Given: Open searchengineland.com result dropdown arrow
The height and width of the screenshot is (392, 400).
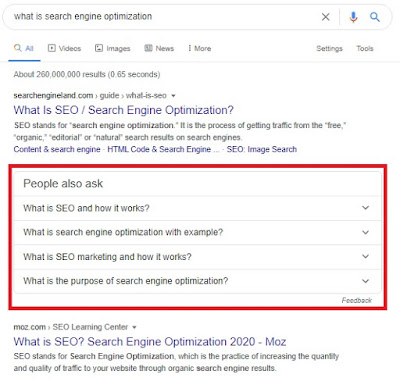Looking at the screenshot, I should pos(173,96).
